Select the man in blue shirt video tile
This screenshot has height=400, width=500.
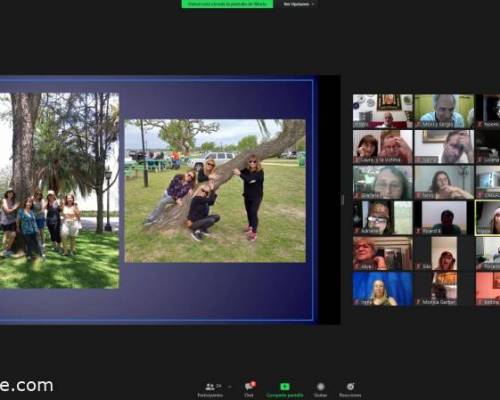[x=444, y=111]
